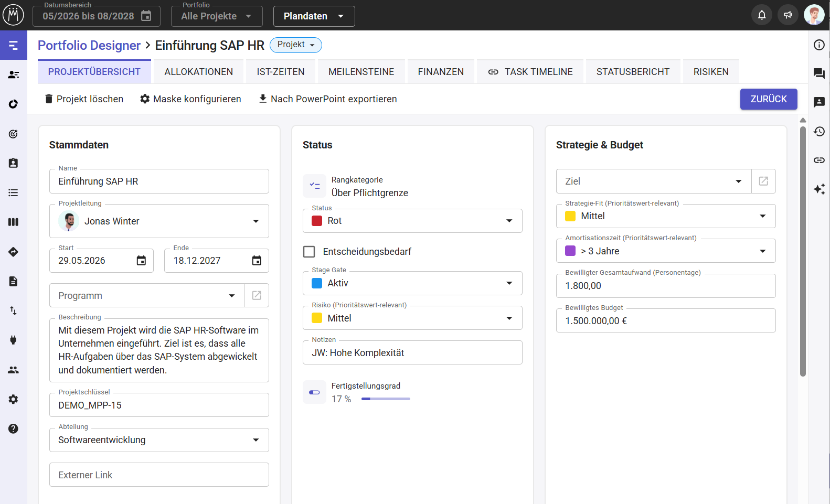Open the megaphone announcements icon
This screenshot has height=504, width=830.
788,15
